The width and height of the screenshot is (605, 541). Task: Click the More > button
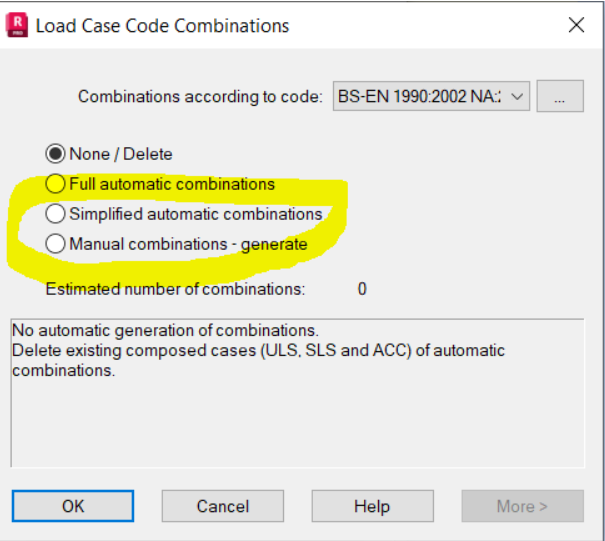(522, 506)
